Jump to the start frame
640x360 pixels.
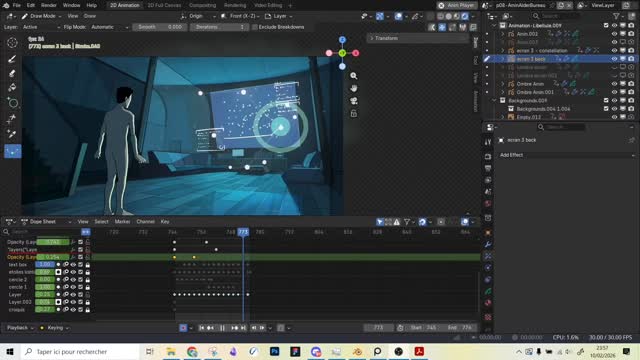tap(201, 328)
